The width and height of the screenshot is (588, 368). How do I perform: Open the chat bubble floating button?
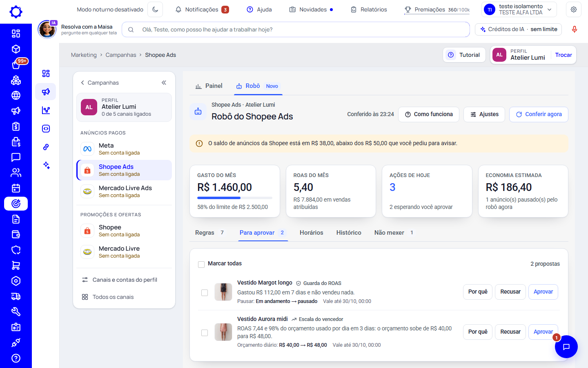coord(566,347)
